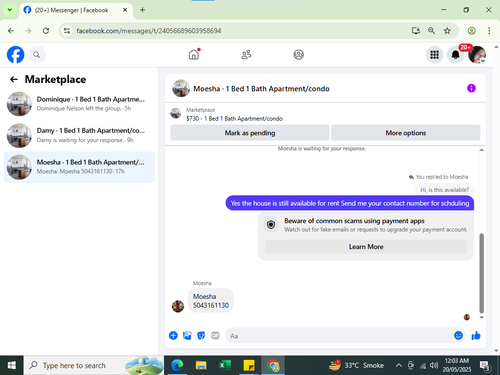The image size is (500, 375).
Task: Choose a sticker from the sticker icon
Action: (201, 335)
